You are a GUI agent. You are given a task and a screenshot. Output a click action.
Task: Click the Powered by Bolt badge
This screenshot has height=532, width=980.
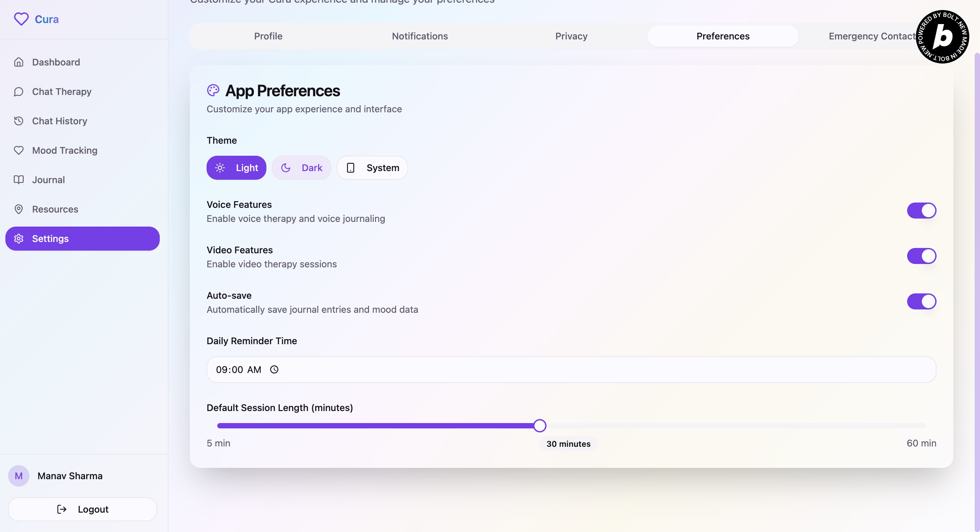[x=942, y=36]
